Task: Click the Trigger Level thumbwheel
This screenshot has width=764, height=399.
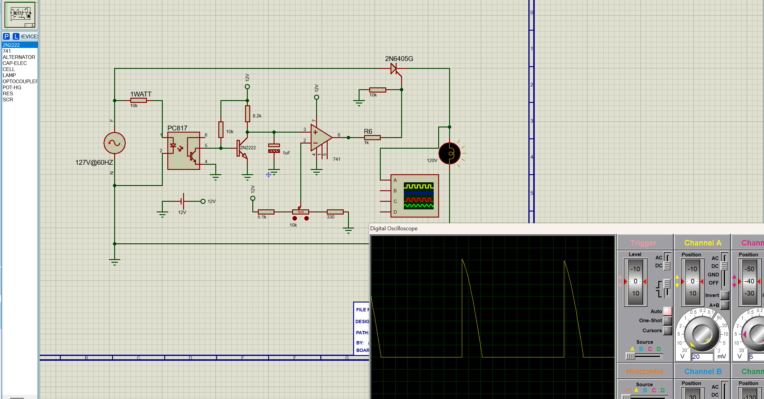Action: pos(635,282)
